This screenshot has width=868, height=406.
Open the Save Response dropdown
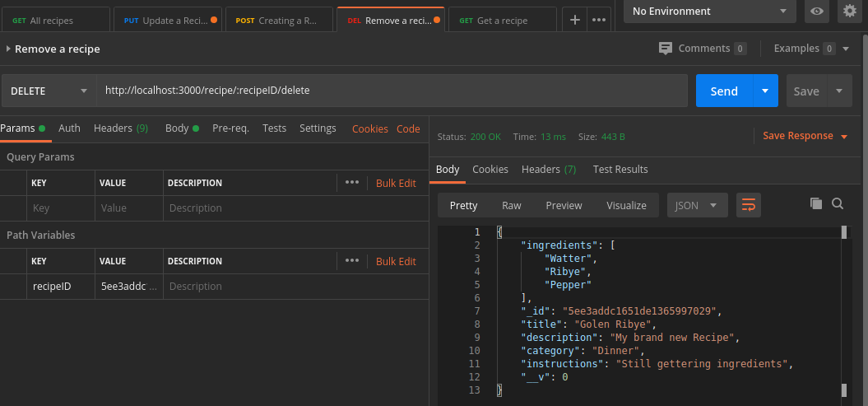coord(805,136)
